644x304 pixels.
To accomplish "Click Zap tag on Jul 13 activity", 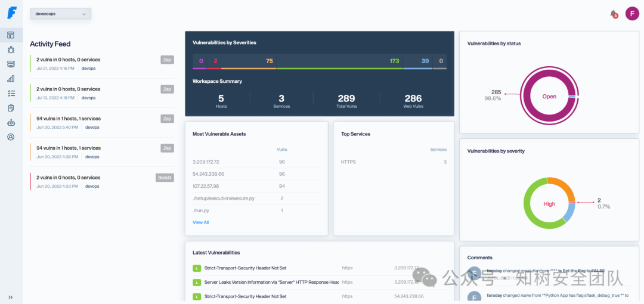I will 167,89.
